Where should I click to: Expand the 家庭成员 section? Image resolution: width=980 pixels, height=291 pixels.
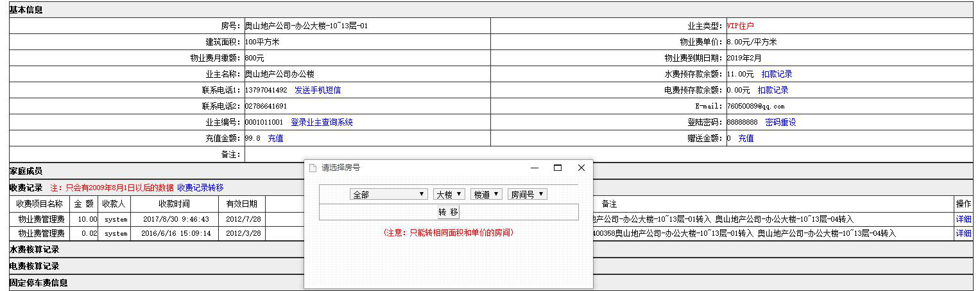click(x=492, y=171)
